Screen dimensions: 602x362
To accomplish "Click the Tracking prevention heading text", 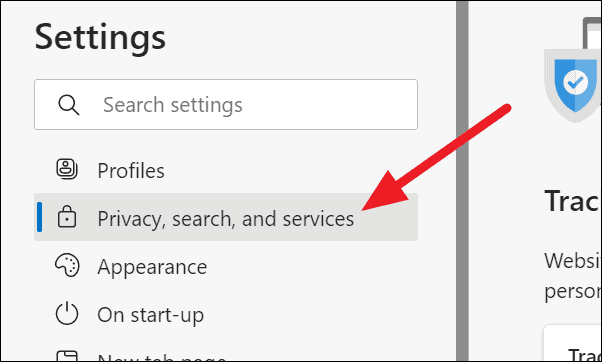I will pos(572,201).
